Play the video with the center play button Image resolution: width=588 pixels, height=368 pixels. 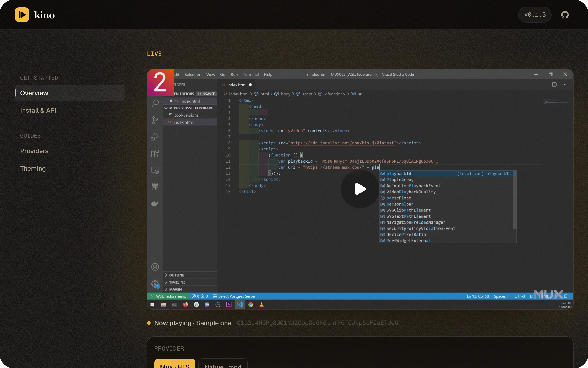360,189
